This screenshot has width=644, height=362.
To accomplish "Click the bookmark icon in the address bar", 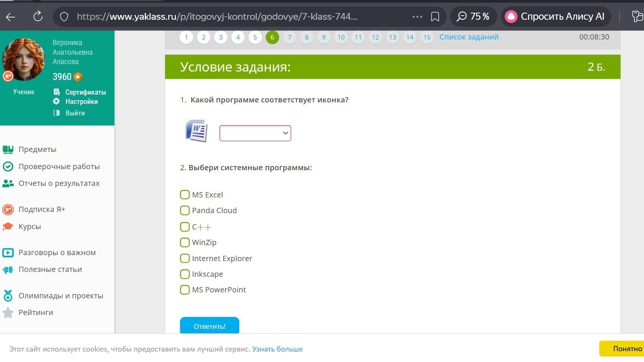I will tap(435, 17).
